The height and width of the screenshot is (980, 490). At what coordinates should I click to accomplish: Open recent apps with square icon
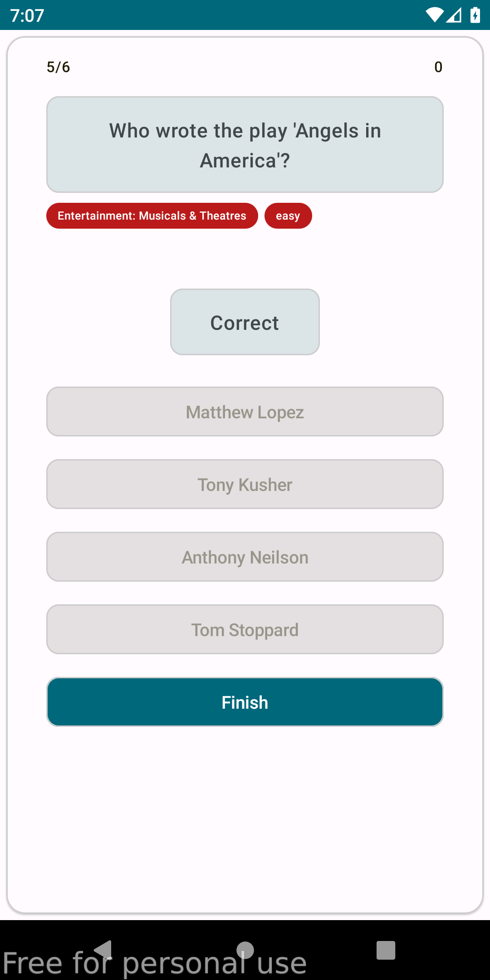tap(386, 950)
